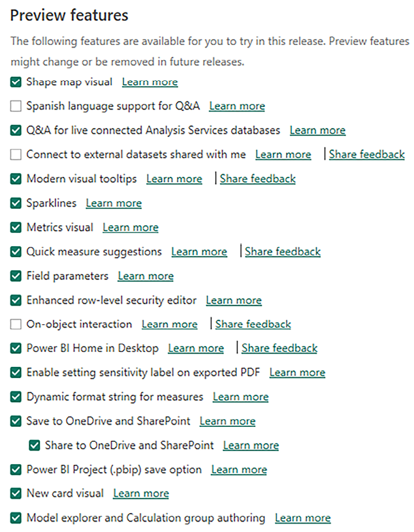Click Share feedback for Quick measure suggestions
Viewport: 414px width, 532px height.
click(283, 252)
